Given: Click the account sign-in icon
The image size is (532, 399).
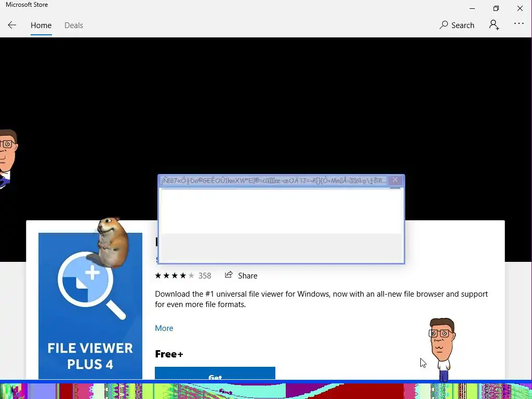Looking at the screenshot, I should coord(494,25).
